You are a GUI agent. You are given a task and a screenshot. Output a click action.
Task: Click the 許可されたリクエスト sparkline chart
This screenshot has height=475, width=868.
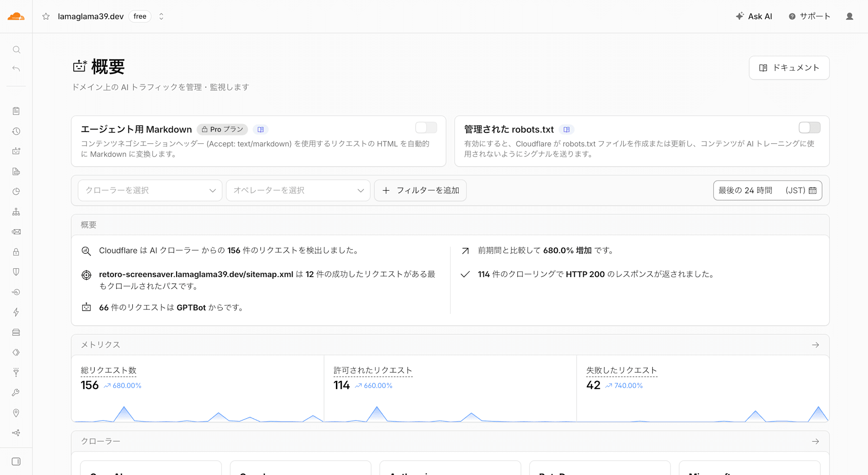(450, 413)
